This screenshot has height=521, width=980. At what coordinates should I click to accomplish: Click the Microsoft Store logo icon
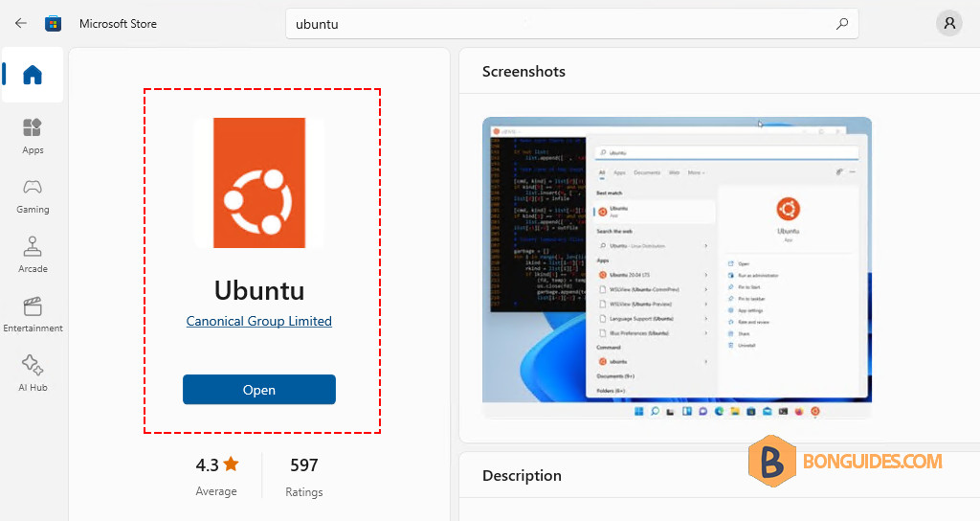54,24
